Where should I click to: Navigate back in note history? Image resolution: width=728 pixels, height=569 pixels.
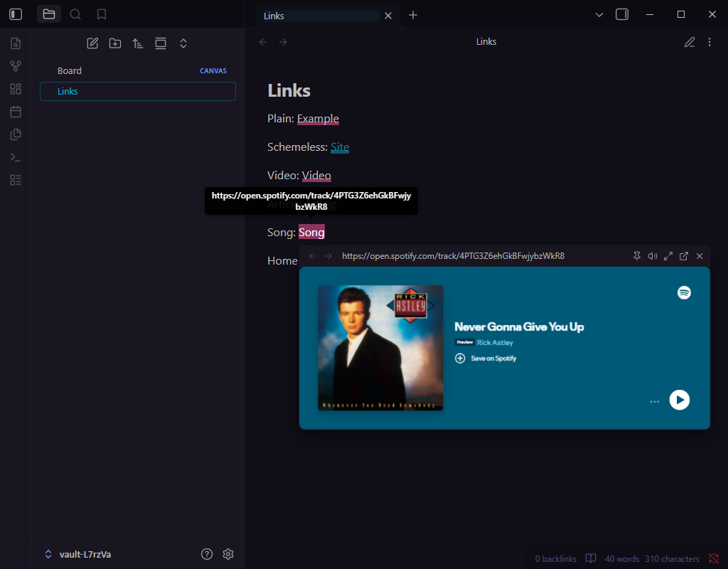coord(263,42)
